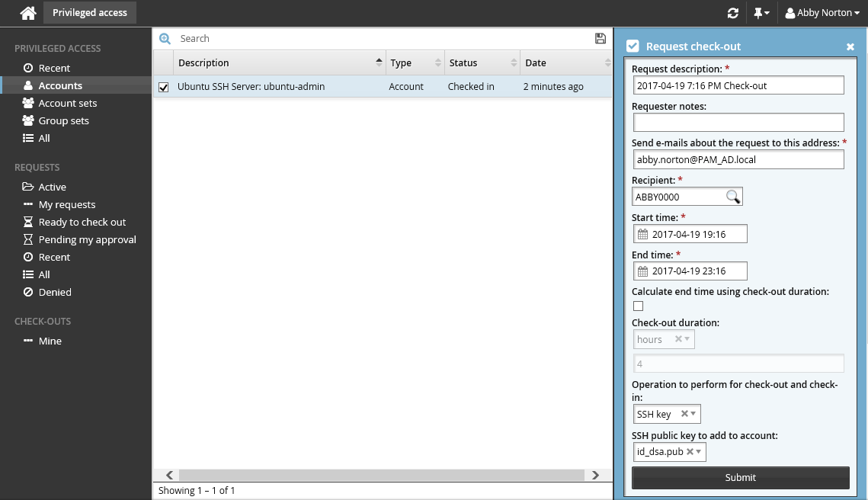Click the home icon in top bar
Viewport: 868px width, 500px height.
pos(28,13)
